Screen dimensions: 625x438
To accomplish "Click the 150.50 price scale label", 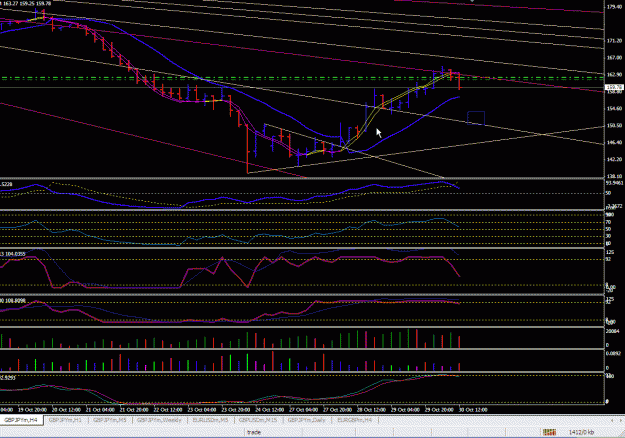I will point(614,126).
